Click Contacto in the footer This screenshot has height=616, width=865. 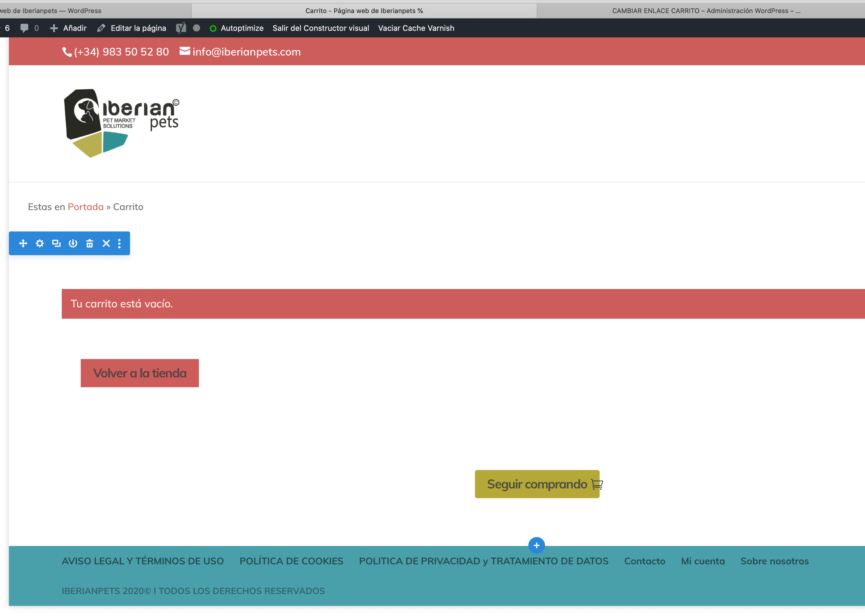tap(645, 561)
